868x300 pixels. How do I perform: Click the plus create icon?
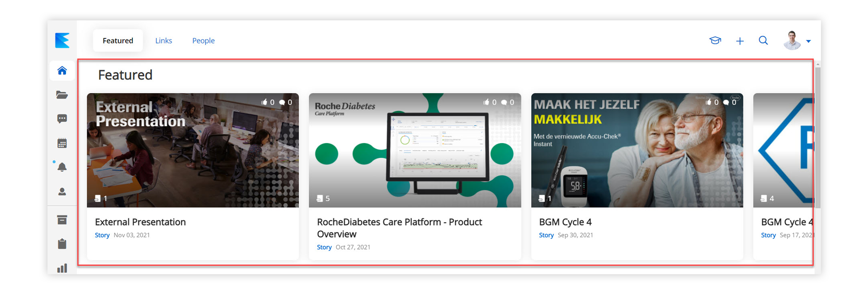click(740, 41)
